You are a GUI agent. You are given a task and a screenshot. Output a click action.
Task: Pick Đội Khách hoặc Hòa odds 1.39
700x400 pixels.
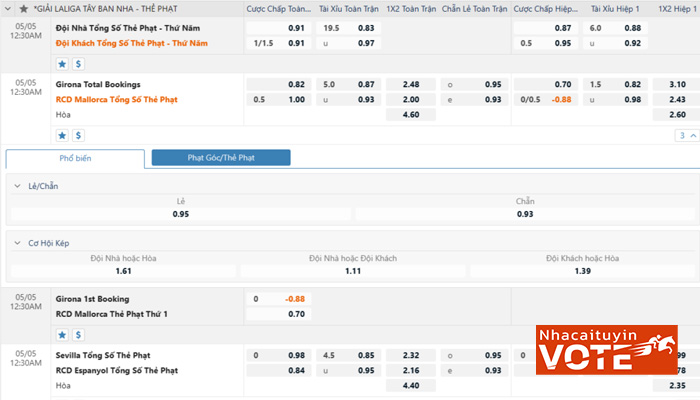point(583,271)
